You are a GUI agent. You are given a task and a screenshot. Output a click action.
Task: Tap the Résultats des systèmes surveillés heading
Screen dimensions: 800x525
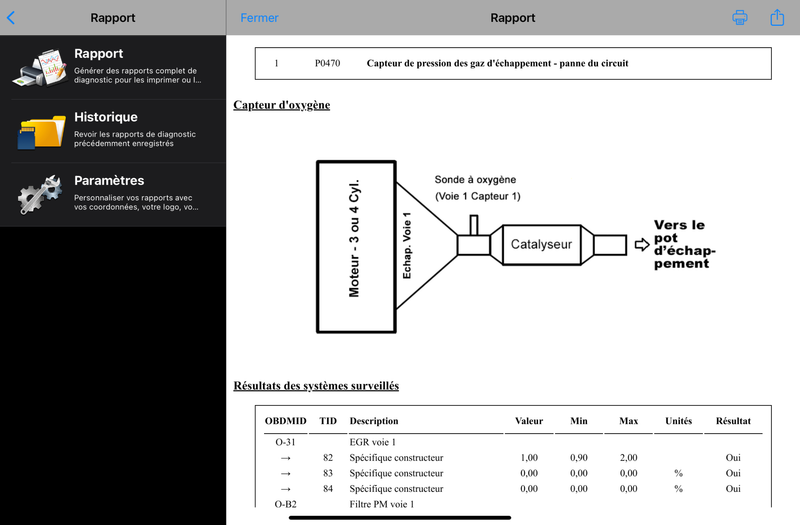(x=316, y=385)
